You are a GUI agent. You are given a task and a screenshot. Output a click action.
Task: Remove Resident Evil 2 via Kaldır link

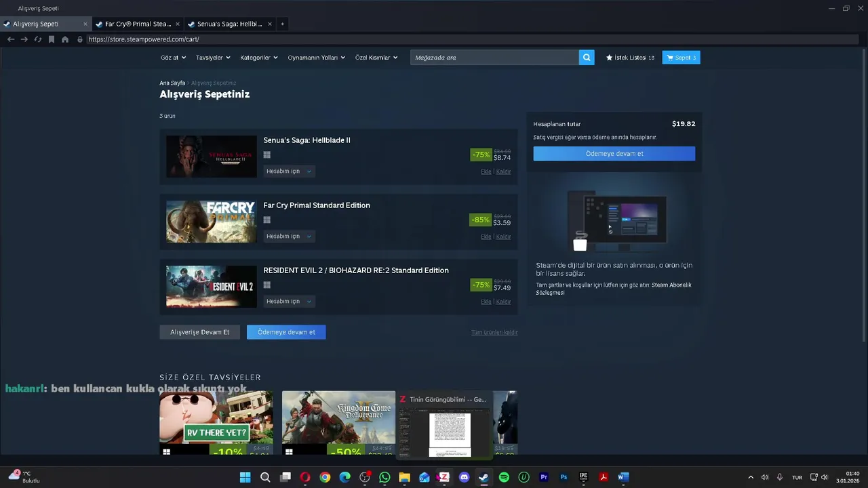point(504,302)
